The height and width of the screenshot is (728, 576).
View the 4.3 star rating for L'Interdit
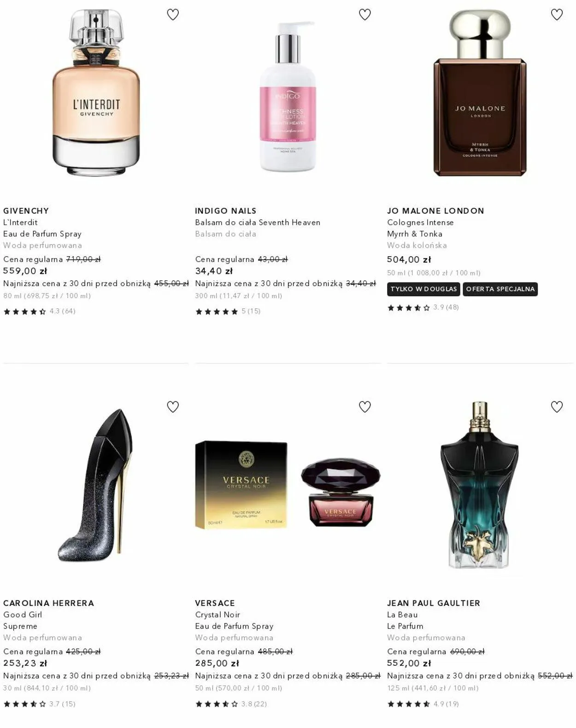[39, 311]
